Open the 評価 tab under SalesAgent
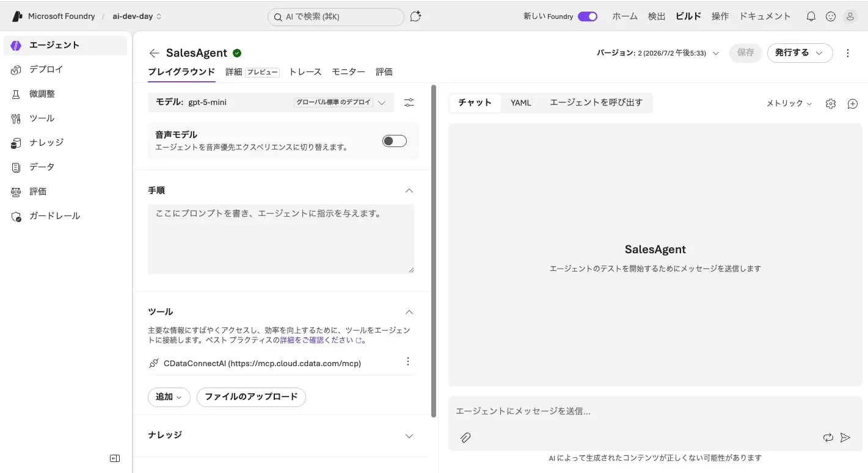This screenshot has height=473, width=868. point(384,72)
